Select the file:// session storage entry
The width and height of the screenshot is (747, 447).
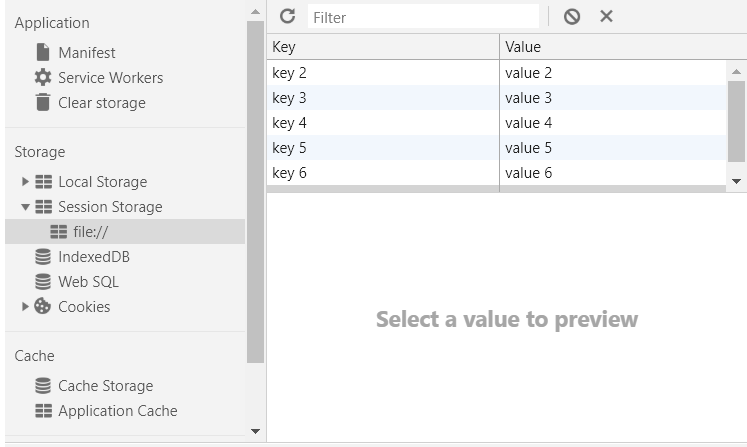coord(91,232)
